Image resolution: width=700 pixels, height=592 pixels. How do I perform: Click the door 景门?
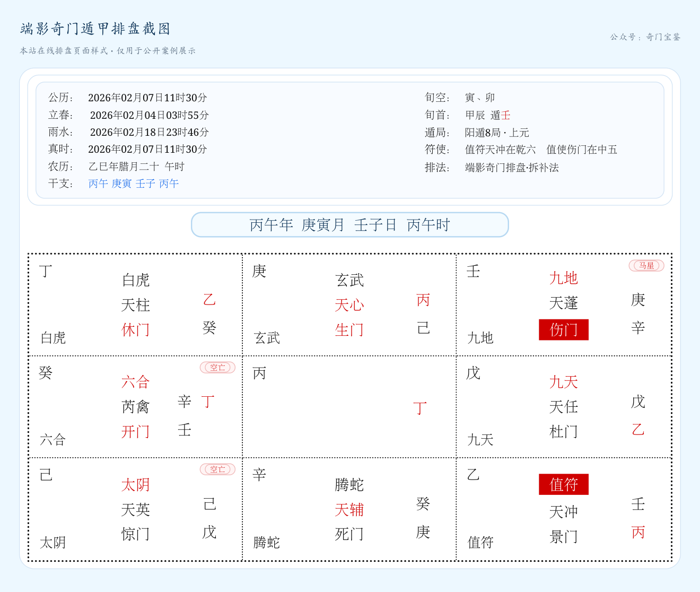coord(564,537)
